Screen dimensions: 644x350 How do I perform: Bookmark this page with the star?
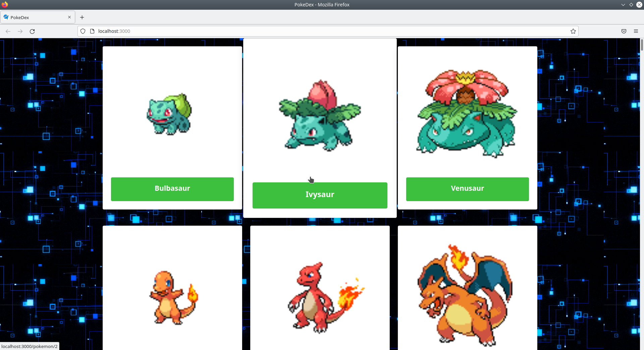[x=573, y=31]
